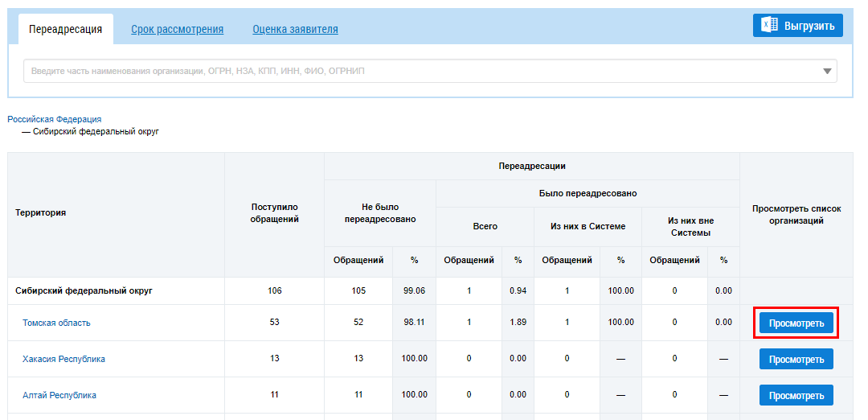Open the Срок рассмотрения tab
Viewport: 868px width, 420px height.
(177, 30)
